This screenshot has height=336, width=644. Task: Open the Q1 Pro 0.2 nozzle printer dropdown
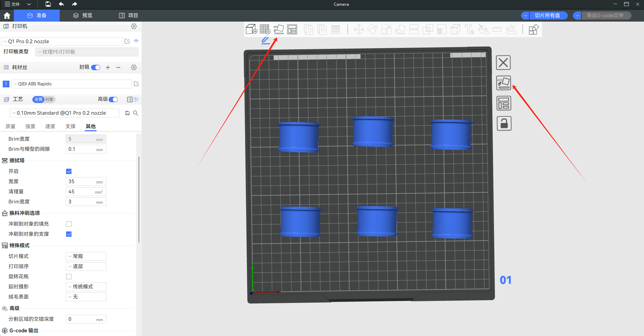[x=62, y=41]
